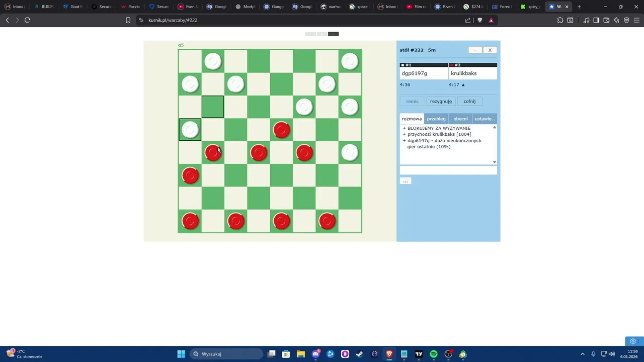The image size is (644, 362).
Task: Click the '...' button below chat
Action: click(406, 180)
